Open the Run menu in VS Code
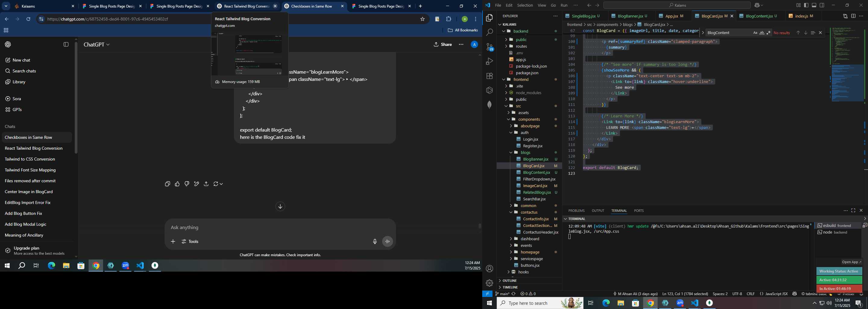 point(564,5)
